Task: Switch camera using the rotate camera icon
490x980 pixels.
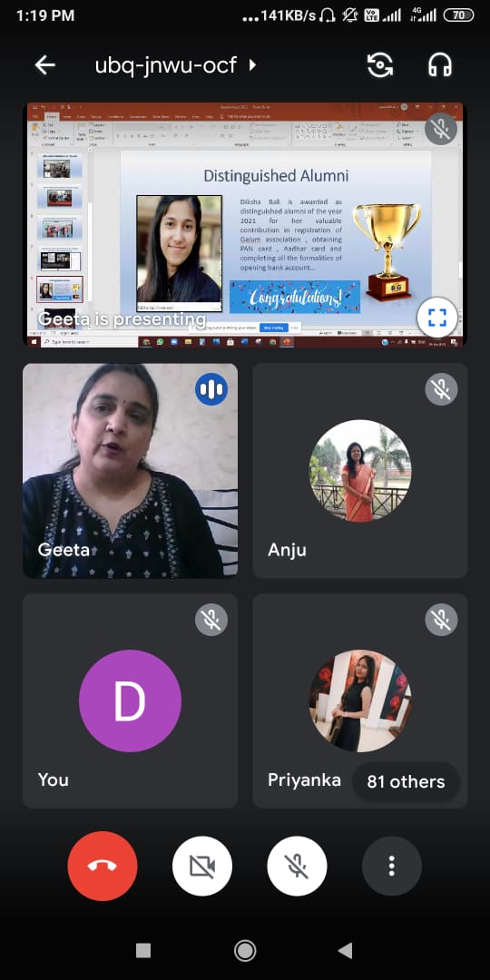Action: 380,65
